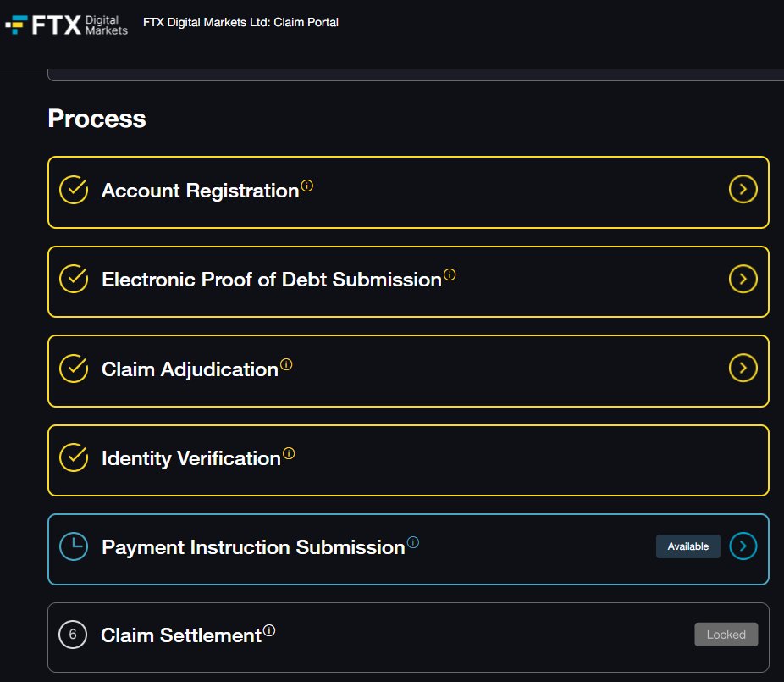
Task: Open Claim Adjudication using the chevron button
Action: tap(743, 368)
